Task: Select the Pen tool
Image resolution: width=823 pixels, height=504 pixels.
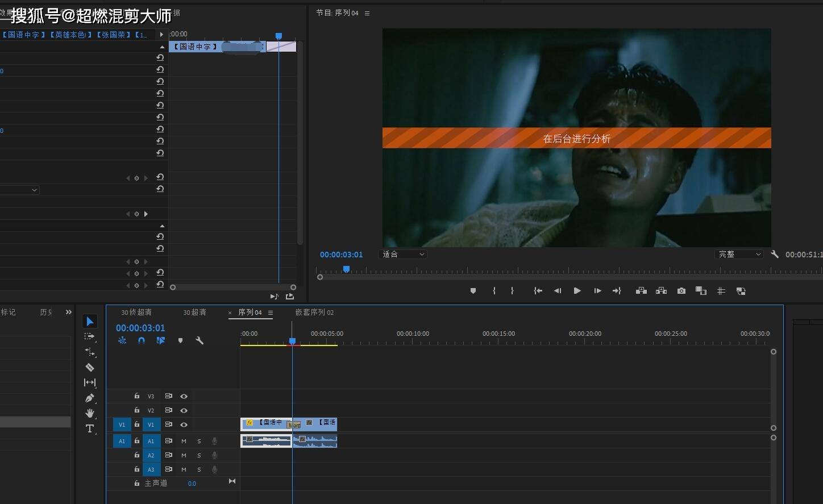Action: (90, 398)
